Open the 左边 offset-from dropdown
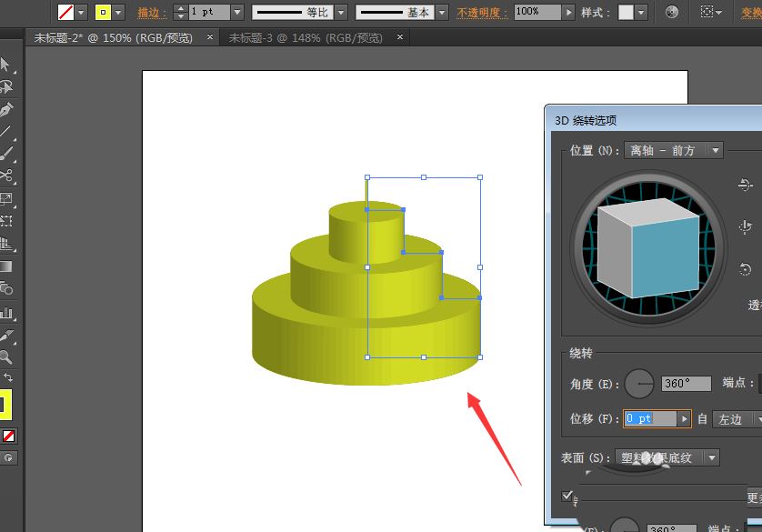This screenshot has height=532, width=762. (737, 419)
